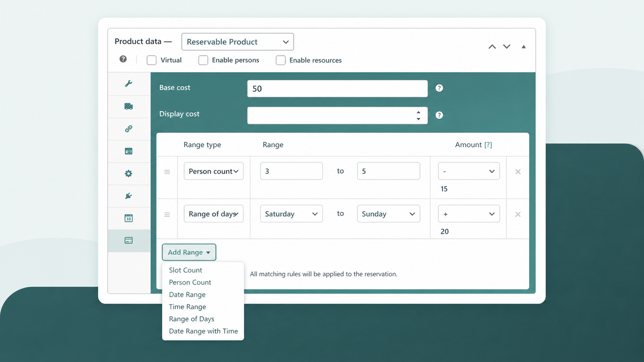Click the amount value 15
The image size is (644, 362).
coord(444,189)
